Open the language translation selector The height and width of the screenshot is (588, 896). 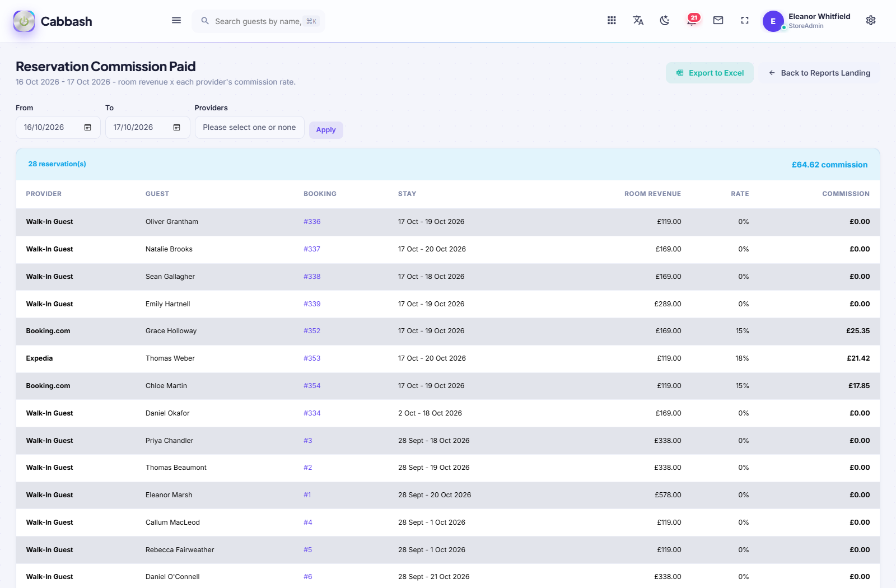pos(638,21)
